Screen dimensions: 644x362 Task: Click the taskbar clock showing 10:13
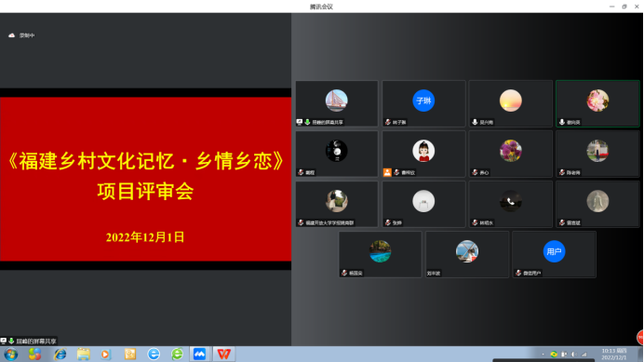pos(614,355)
